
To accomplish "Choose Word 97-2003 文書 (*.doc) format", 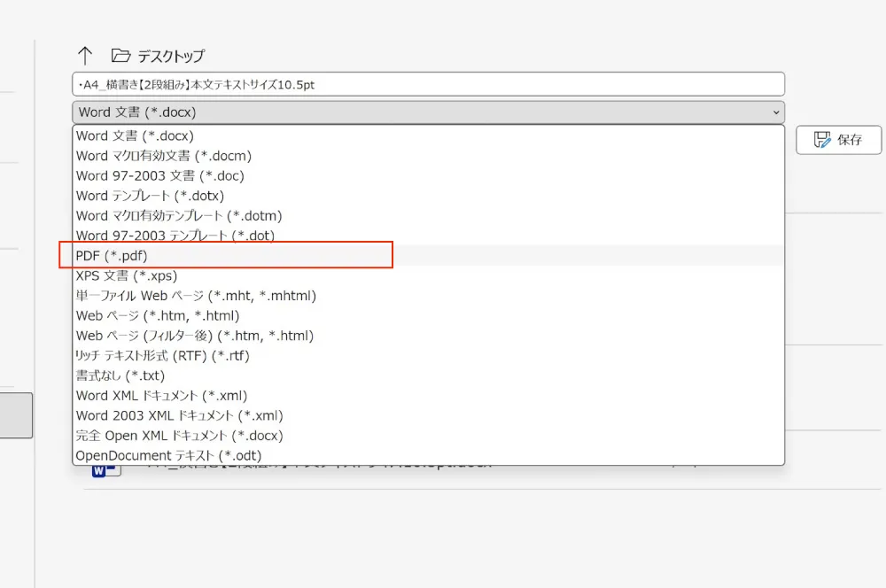I will click(159, 175).
